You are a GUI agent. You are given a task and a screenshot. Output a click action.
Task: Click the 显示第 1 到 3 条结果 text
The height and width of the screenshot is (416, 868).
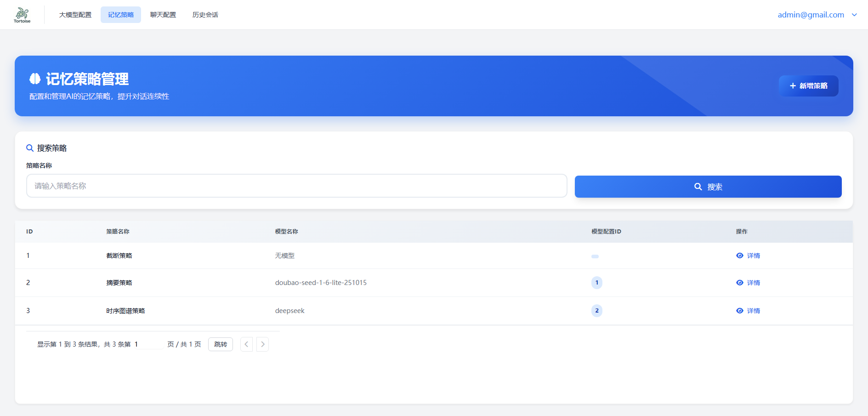tap(68, 344)
